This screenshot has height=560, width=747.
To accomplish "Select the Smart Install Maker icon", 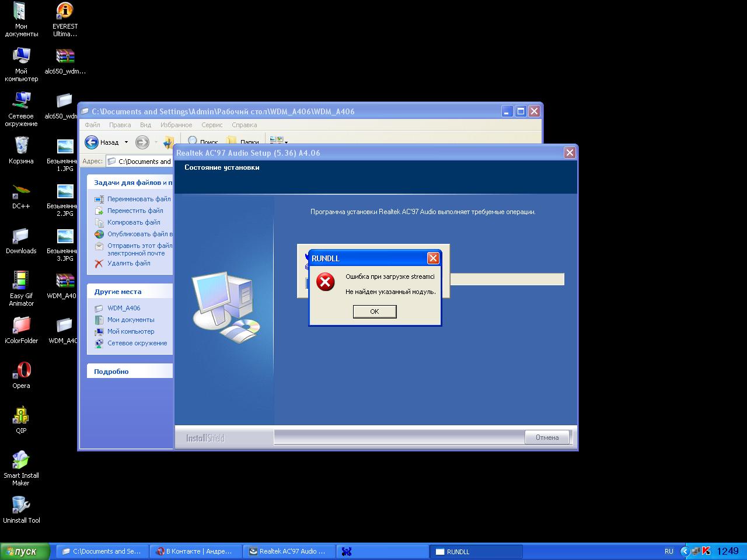I will 21,468.
